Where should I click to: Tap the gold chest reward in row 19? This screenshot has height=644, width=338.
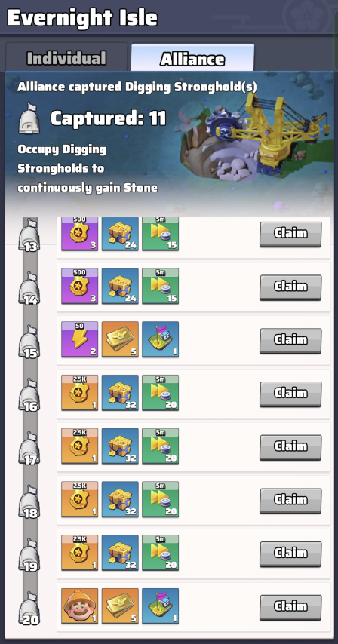[120, 553]
